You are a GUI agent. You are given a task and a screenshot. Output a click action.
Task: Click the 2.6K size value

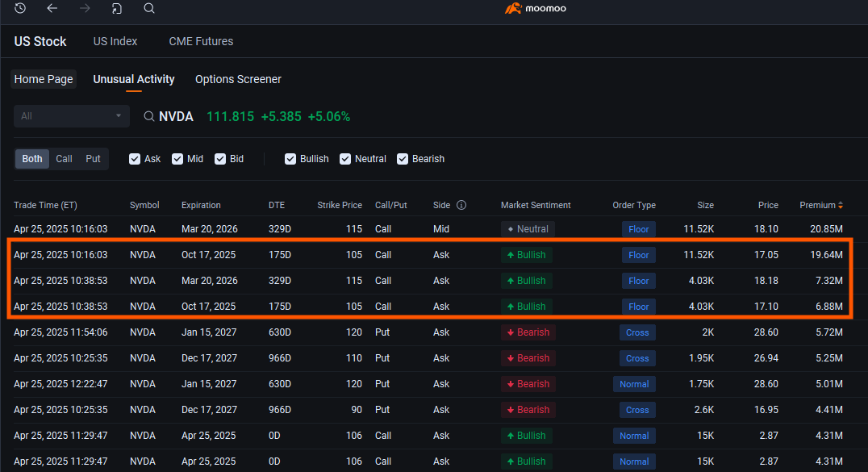[704, 410]
